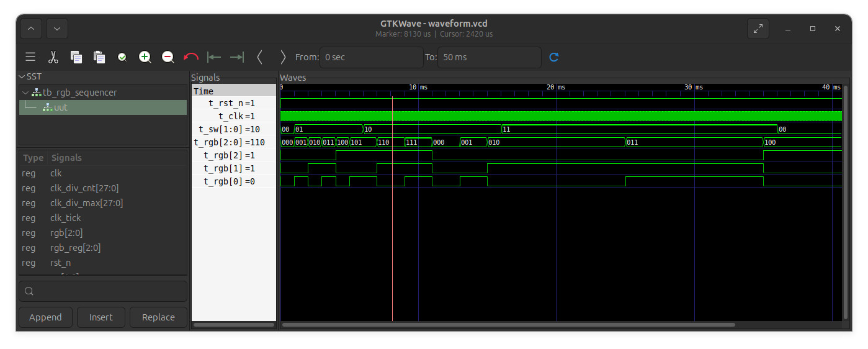Click the 10 ms timeline marker

[x=419, y=88]
